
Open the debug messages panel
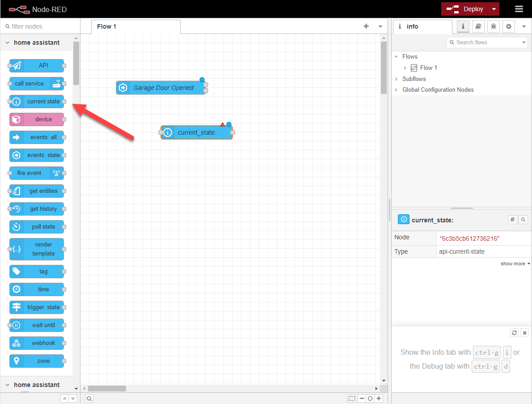click(x=493, y=26)
